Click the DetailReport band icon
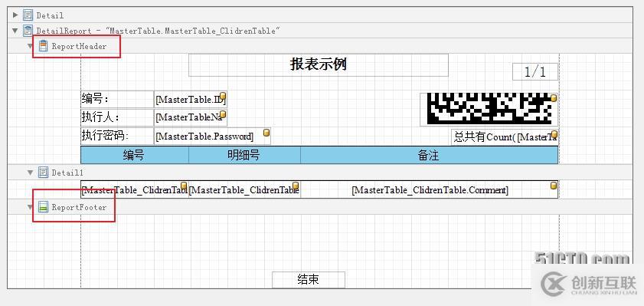 coord(28,31)
